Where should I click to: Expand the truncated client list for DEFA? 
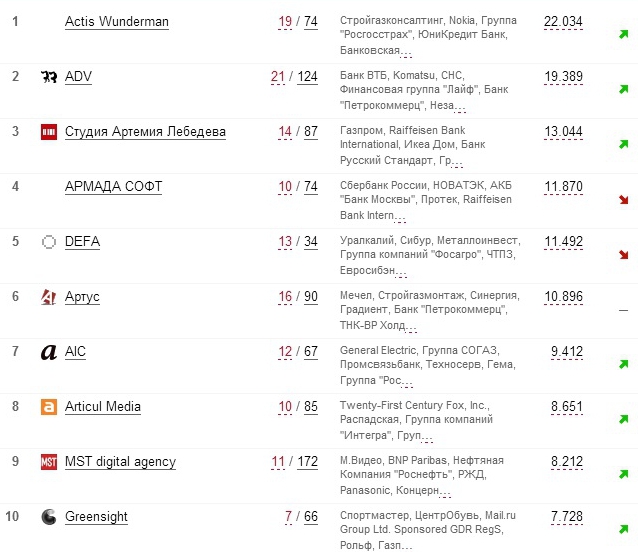point(400,272)
